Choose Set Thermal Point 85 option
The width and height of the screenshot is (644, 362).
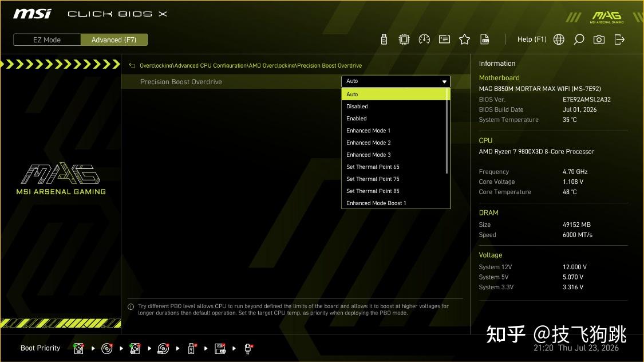[x=394, y=191]
